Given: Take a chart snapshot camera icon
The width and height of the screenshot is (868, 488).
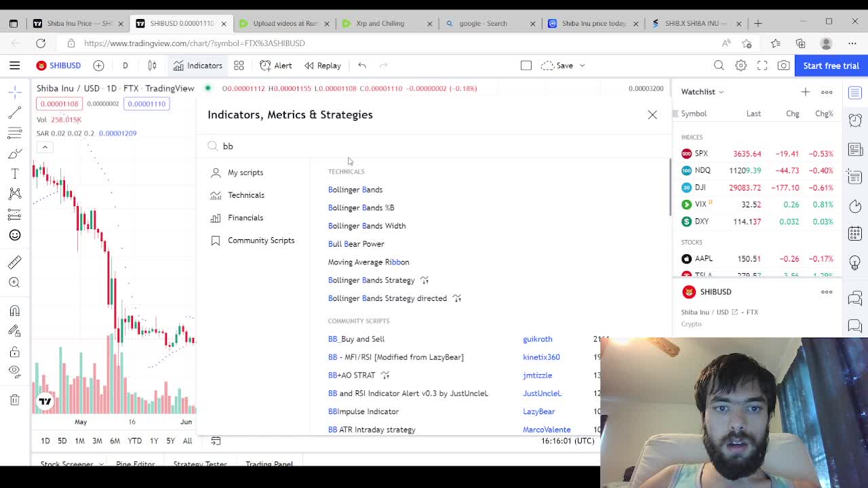Looking at the screenshot, I should (784, 66).
